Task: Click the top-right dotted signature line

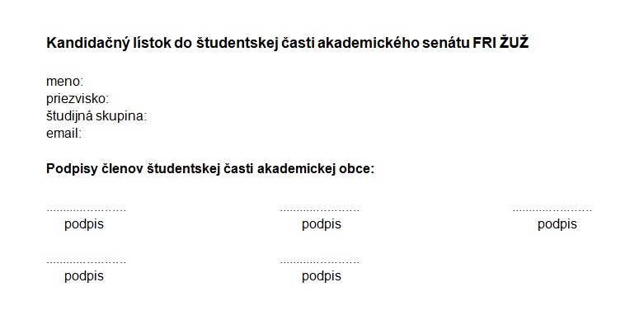Action: point(552,210)
